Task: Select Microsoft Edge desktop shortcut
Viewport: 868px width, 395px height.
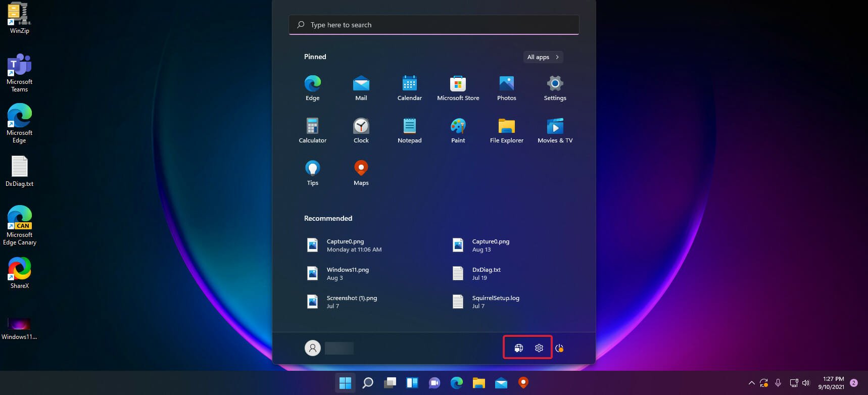Action: pos(19,124)
